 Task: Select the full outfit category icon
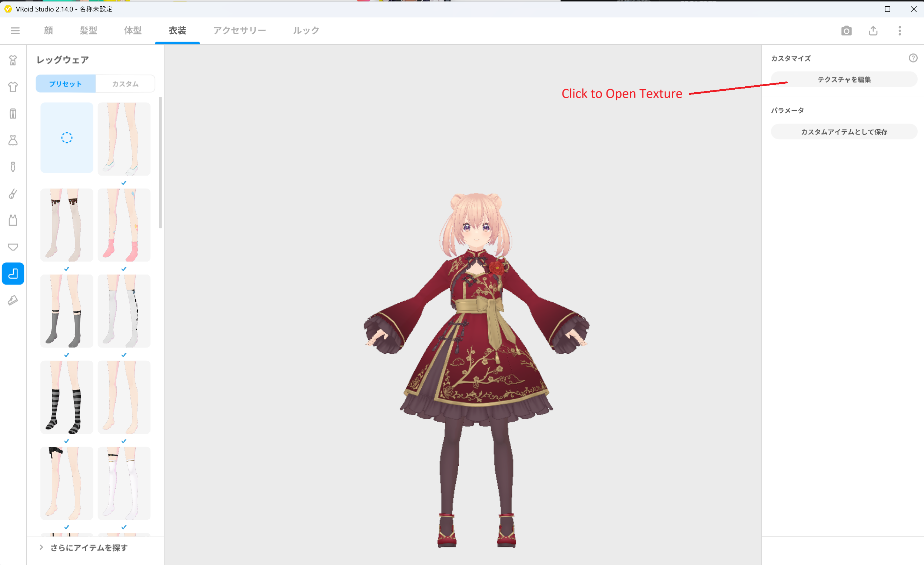coord(13,60)
